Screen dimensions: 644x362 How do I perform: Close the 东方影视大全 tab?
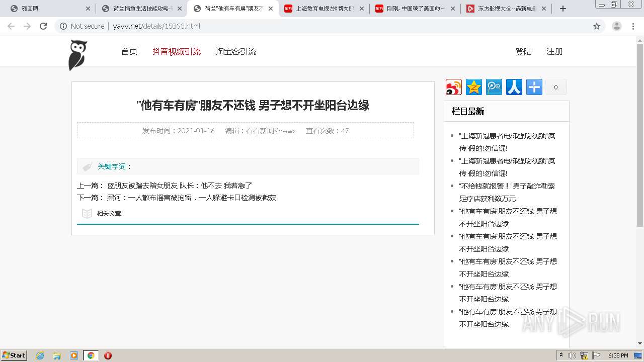[x=544, y=9]
